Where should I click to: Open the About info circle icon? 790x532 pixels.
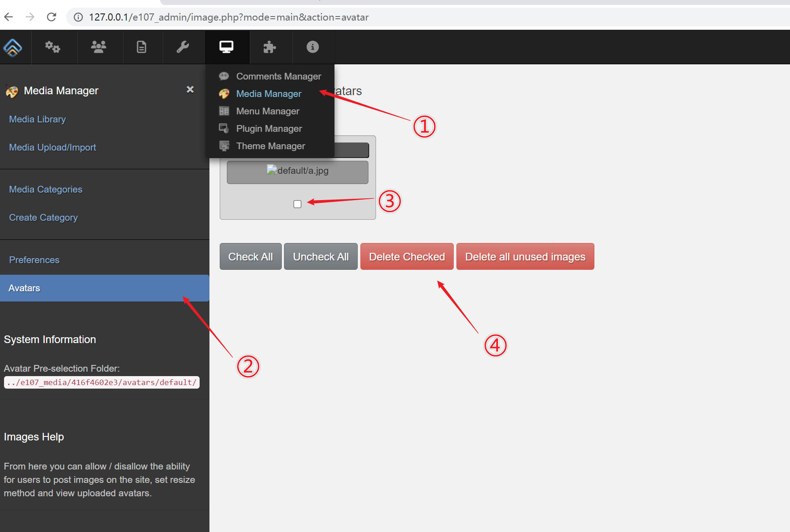pyautogui.click(x=313, y=47)
